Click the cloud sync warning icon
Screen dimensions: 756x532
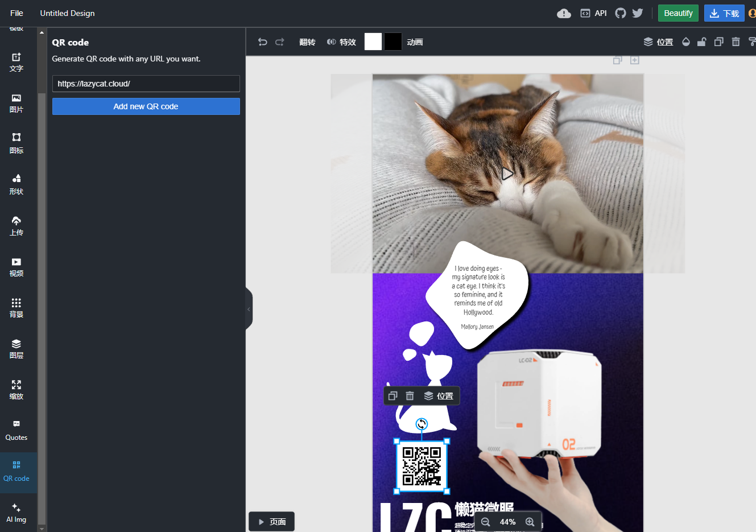pyautogui.click(x=564, y=13)
